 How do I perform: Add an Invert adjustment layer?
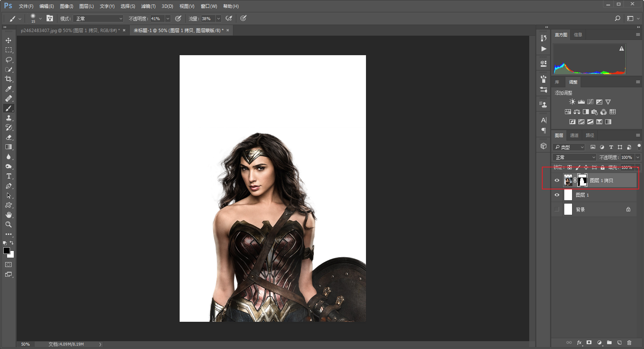click(x=572, y=122)
